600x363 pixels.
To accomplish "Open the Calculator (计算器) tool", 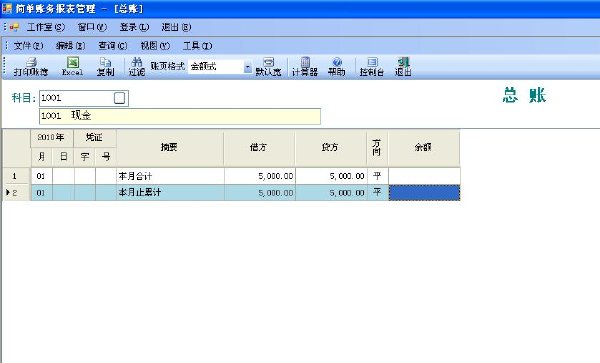I will 305,67.
